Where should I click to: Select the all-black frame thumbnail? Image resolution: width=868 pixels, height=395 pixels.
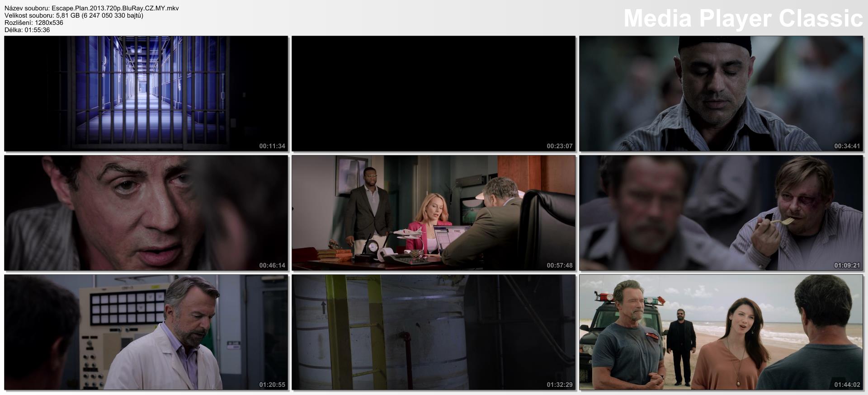[433, 94]
